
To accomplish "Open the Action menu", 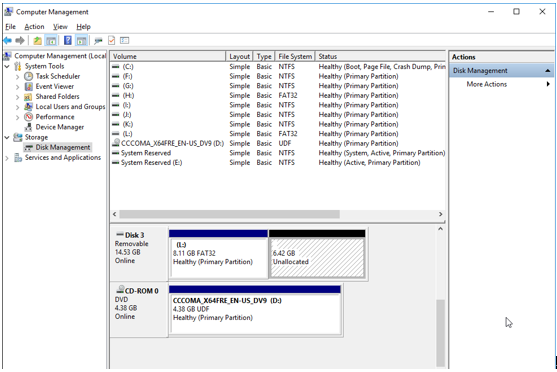I will (34, 27).
